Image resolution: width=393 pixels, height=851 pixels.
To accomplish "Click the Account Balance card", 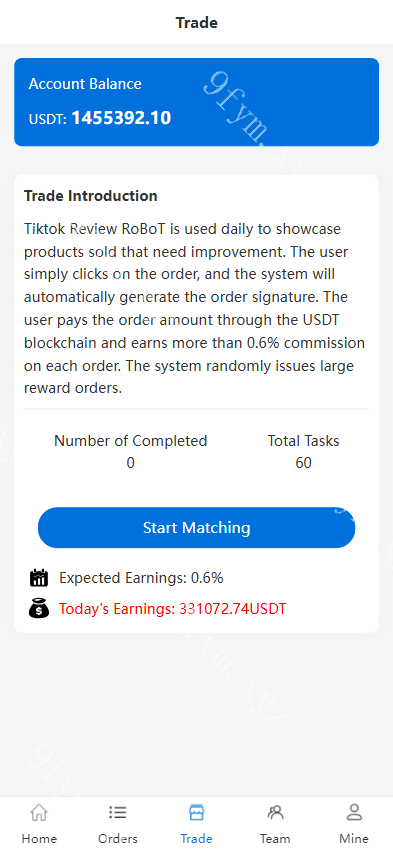I will pyautogui.click(x=196, y=102).
